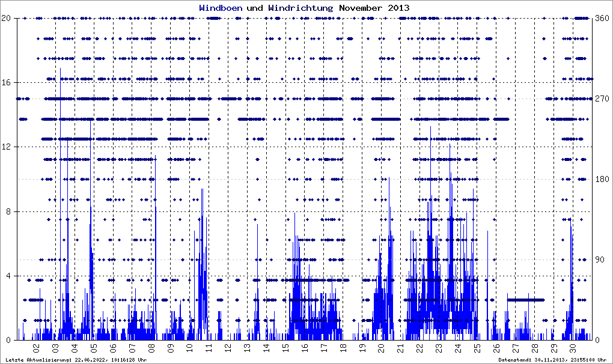The width and height of the screenshot is (613, 364).
Task: Click day label 14 on x-axis
Action: point(266,348)
